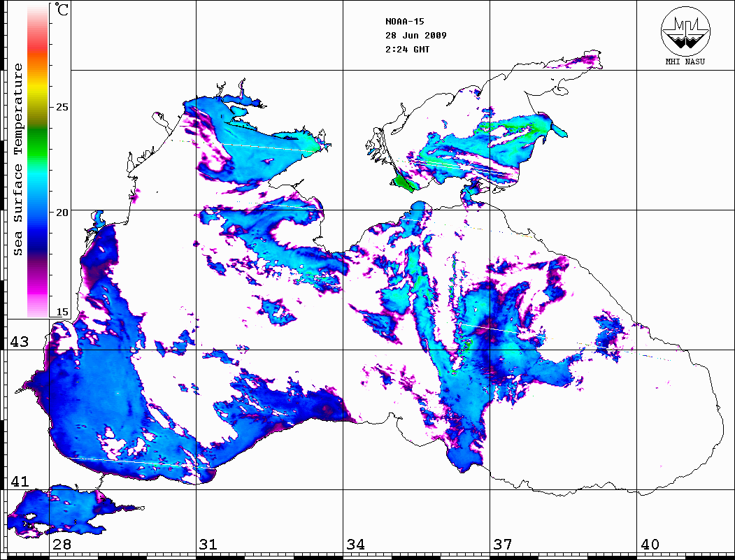
Task: Click longitude label '31'
Action: click(x=208, y=544)
